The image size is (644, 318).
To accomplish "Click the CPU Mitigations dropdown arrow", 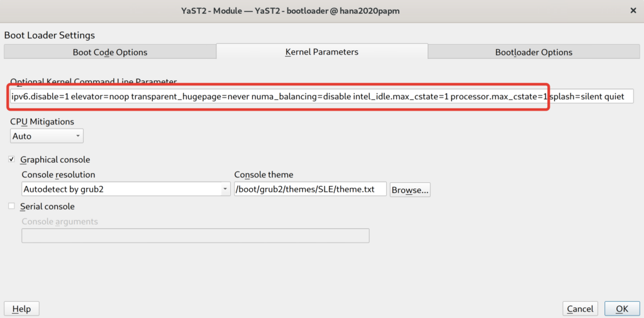I will point(77,136).
